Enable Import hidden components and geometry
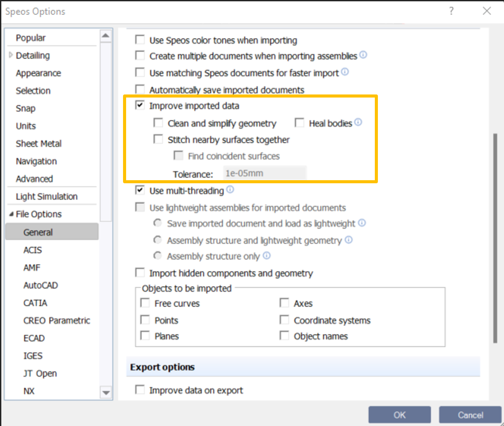Screen dimensions: 504x426 (x=140, y=273)
